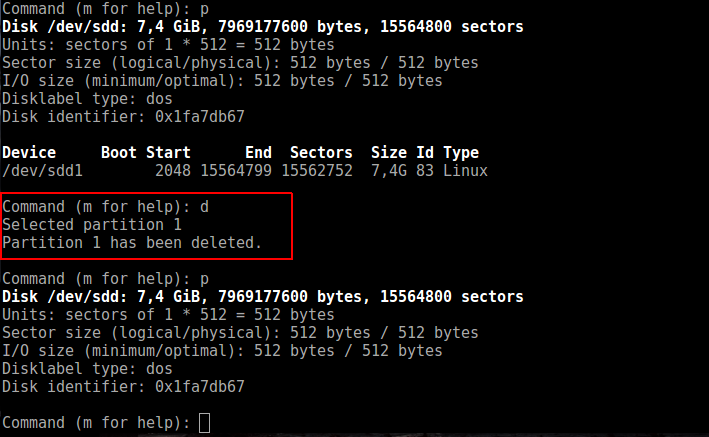Click the /dev/sdd1 device entry

point(42,171)
